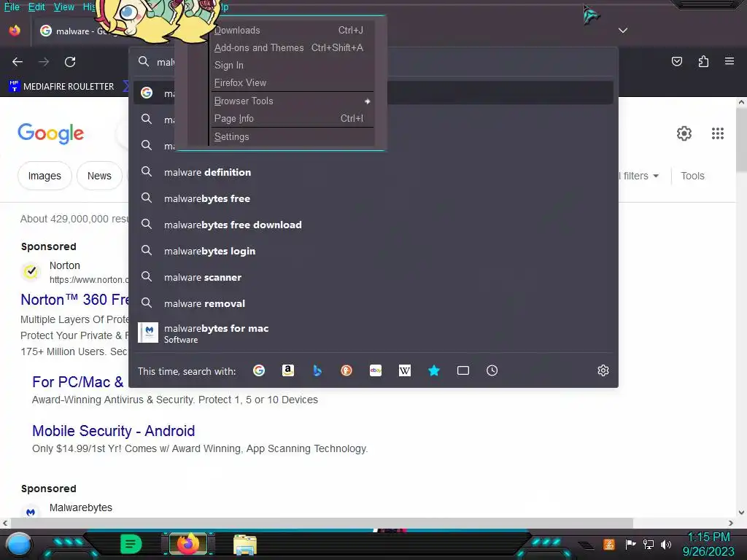Search with Amazon one-off engine icon
747x560 pixels.
click(x=288, y=370)
